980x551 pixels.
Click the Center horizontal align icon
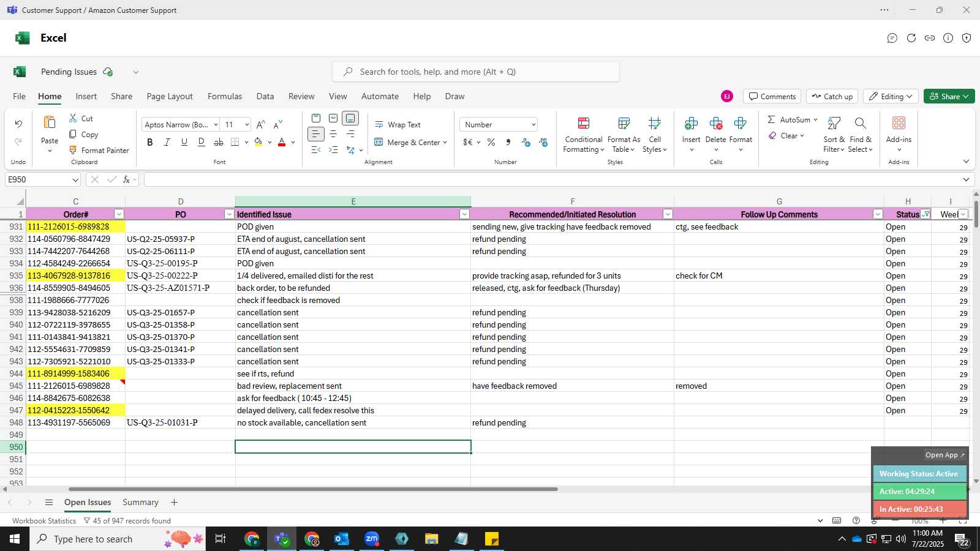click(333, 134)
